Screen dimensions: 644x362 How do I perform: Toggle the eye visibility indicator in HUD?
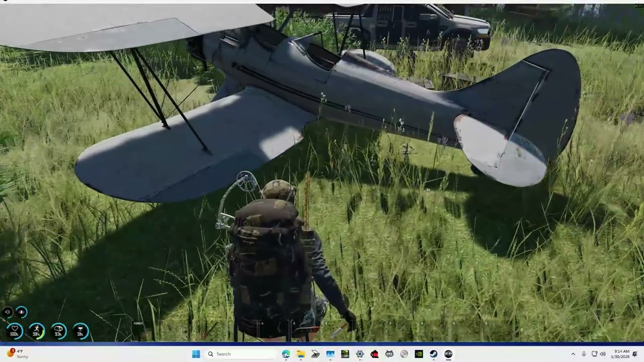(x=21, y=312)
